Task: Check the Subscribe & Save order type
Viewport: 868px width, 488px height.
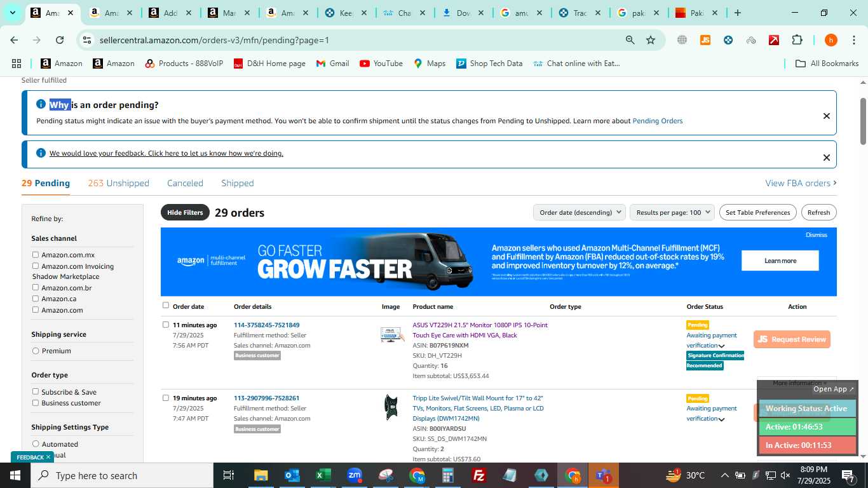Action: click(x=36, y=391)
